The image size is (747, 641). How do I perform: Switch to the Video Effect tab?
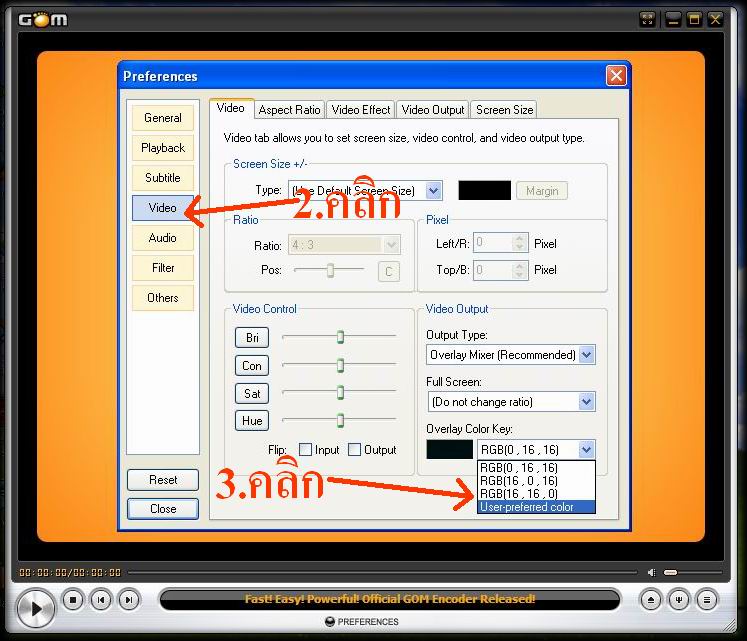361,110
